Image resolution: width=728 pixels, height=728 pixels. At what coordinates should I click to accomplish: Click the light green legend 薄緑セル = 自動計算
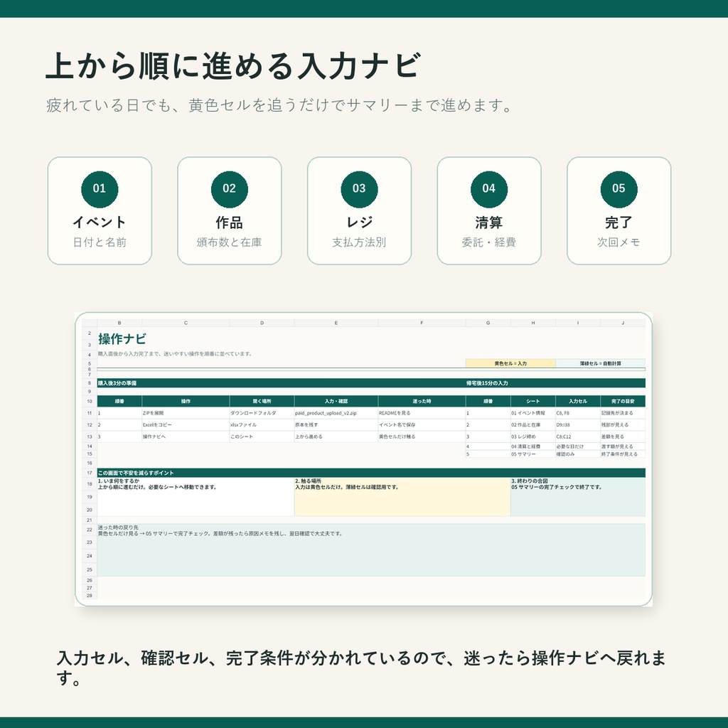[600, 363]
